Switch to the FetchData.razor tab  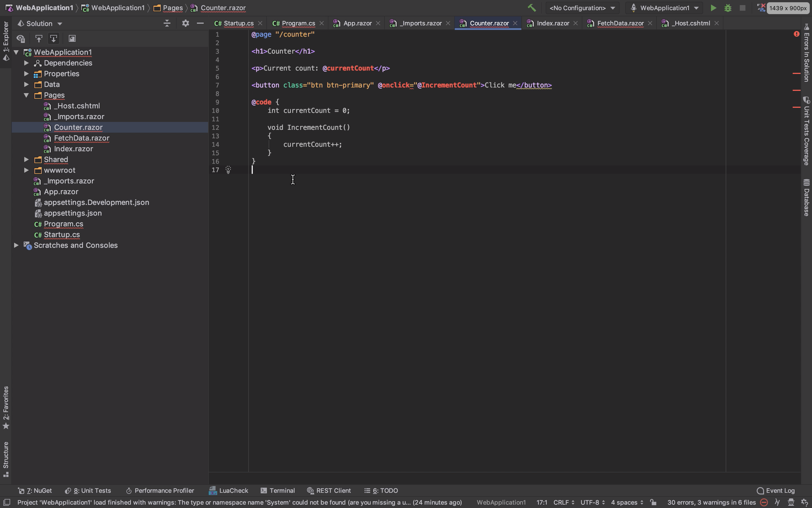(x=620, y=23)
